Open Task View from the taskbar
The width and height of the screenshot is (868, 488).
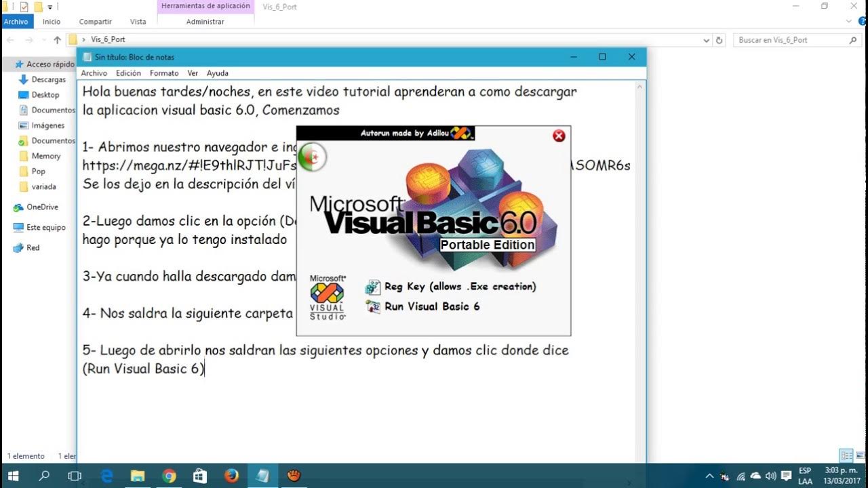75,476
